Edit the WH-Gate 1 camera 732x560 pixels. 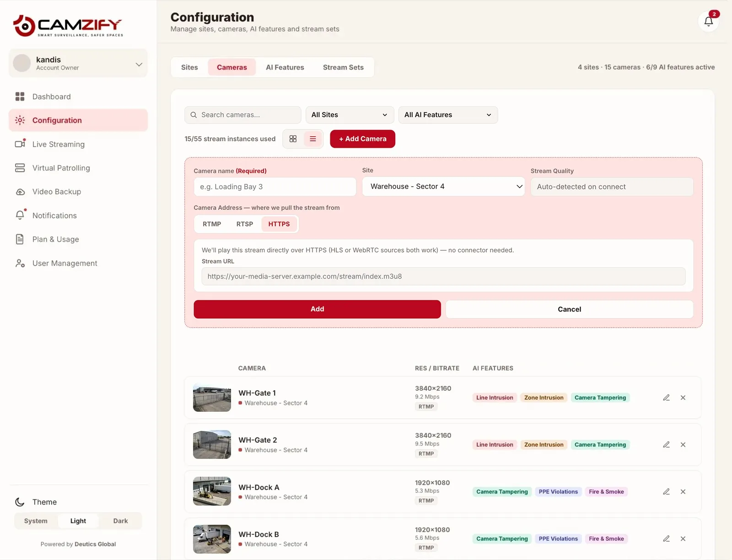pyautogui.click(x=666, y=398)
